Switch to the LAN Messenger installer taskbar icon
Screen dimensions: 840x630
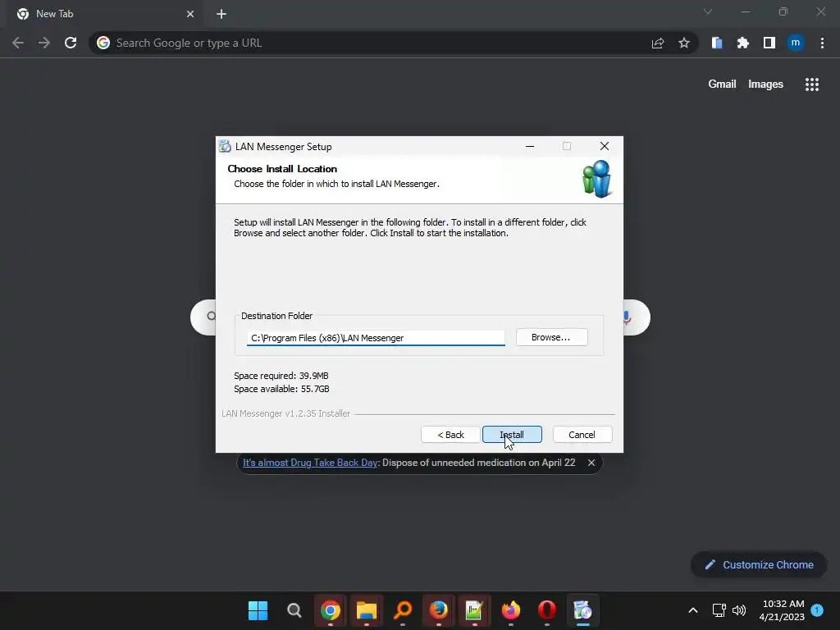583,610
